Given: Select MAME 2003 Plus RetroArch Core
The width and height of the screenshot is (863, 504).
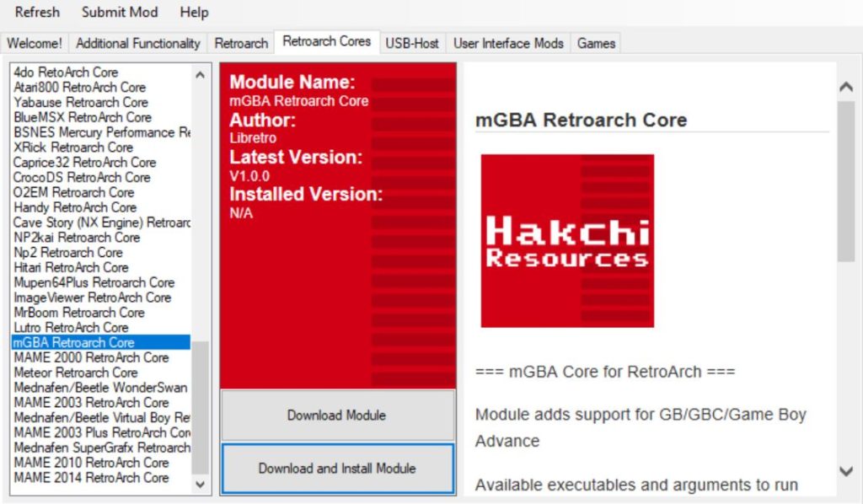Looking at the screenshot, I should pos(101,432).
